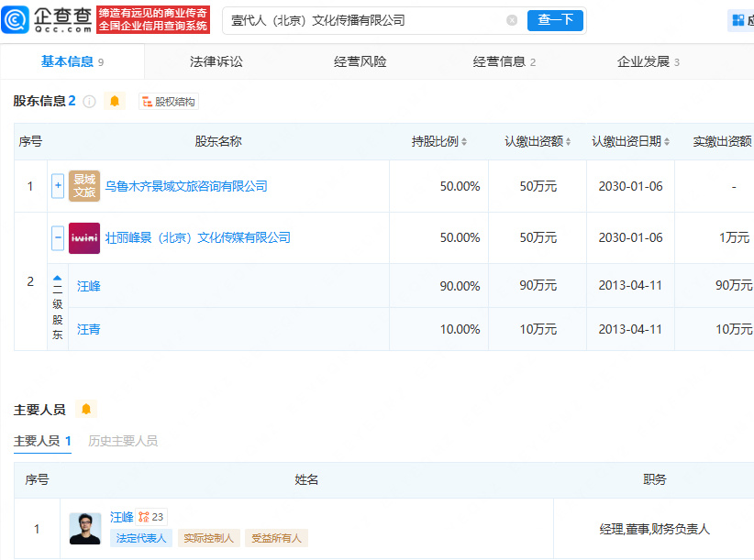Open 汪峰 link in the 主要人员 table
The image size is (754, 560).
point(121,517)
